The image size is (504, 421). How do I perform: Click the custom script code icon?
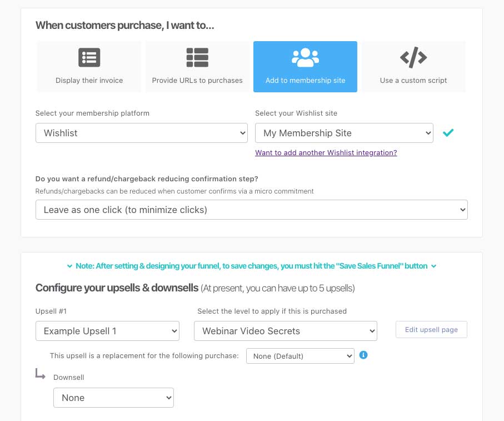click(x=413, y=57)
